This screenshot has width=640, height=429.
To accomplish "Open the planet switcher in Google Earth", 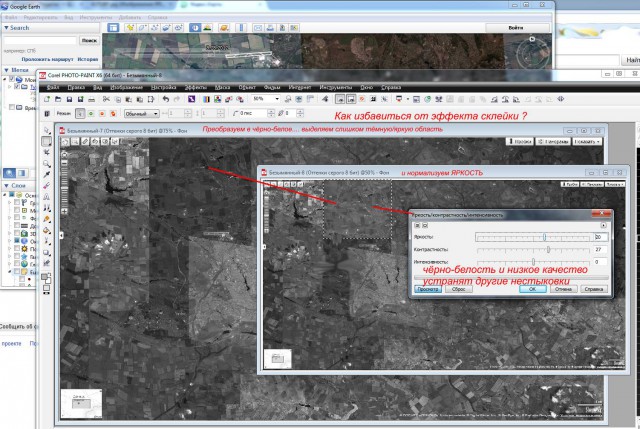I will [224, 28].
